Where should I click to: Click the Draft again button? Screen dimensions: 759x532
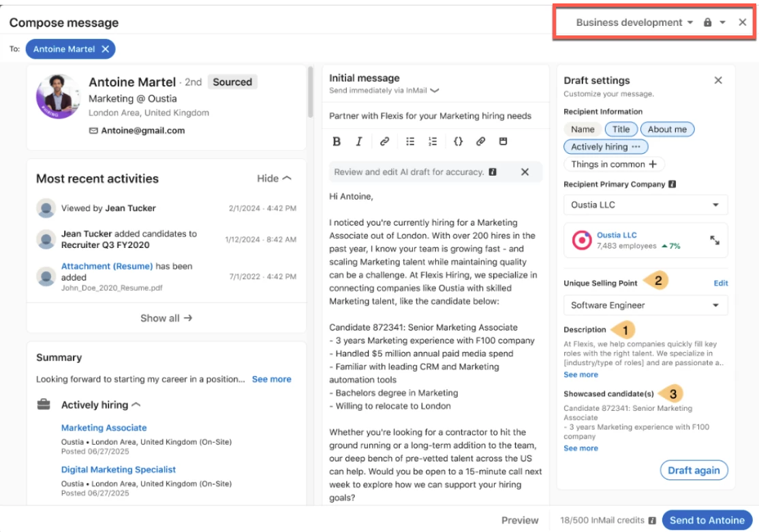click(x=694, y=470)
